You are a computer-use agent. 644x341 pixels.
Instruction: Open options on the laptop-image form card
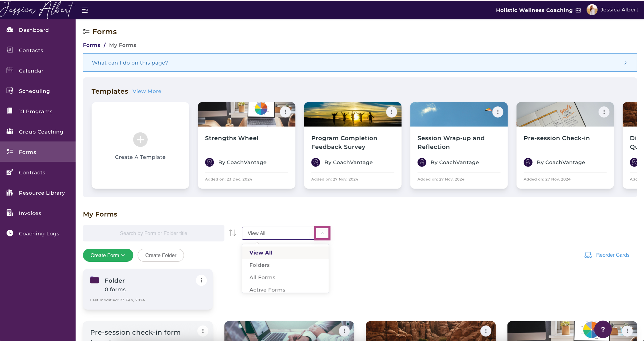(344, 331)
